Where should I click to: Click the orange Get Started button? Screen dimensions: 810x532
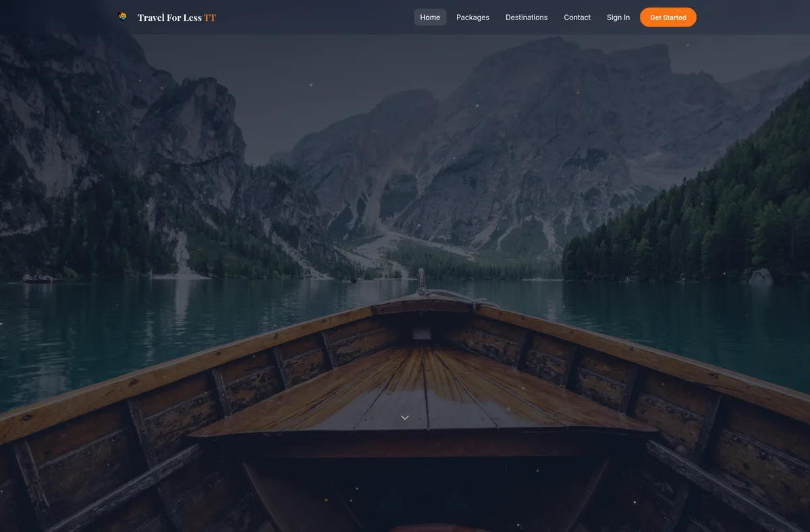click(x=668, y=18)
